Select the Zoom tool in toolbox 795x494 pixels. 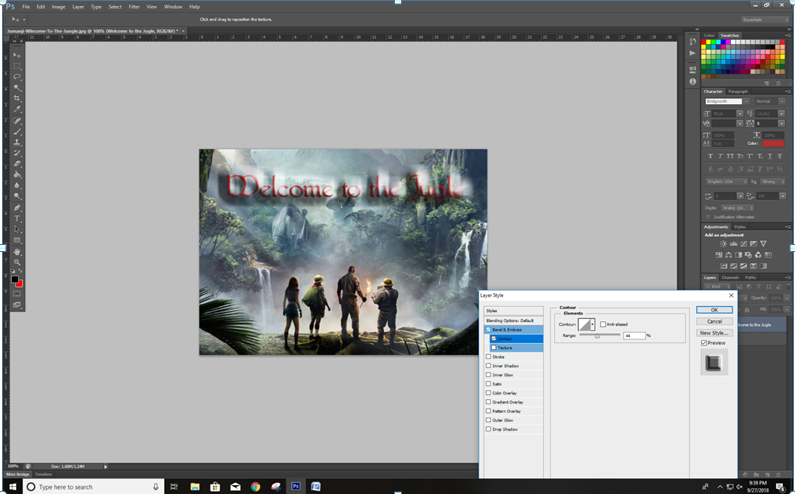point(17,262)
